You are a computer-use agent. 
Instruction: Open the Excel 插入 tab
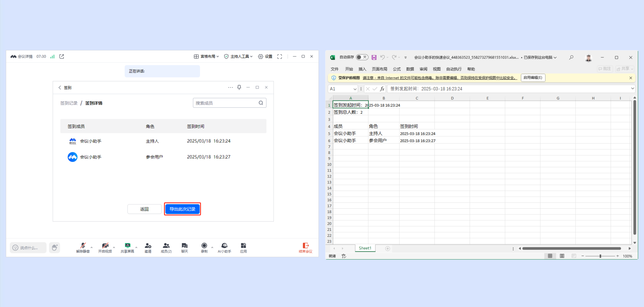click(362, 69)
